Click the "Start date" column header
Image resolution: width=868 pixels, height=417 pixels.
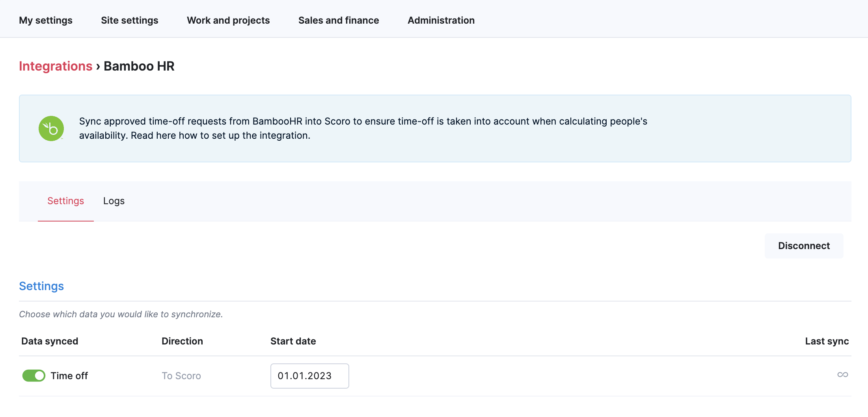point(293,341)
